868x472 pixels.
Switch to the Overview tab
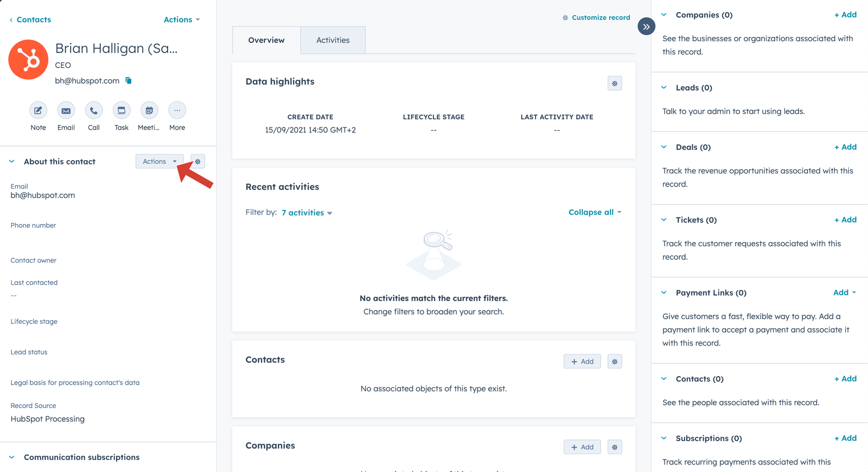click(266, 40)
